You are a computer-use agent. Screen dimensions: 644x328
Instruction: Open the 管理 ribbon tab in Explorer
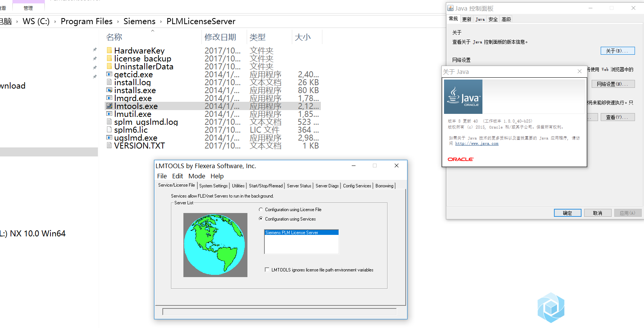pos(28,8)
